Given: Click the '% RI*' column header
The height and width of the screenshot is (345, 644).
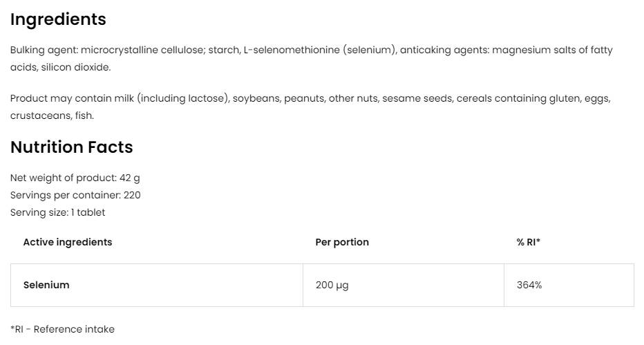Looking at the screenshot, I should point(529,242).
